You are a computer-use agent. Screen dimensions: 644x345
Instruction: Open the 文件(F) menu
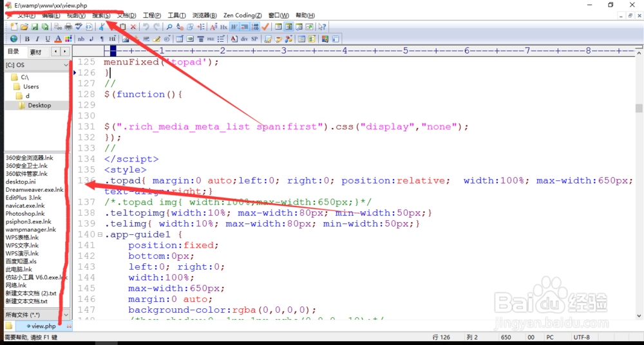pos(26,15)
